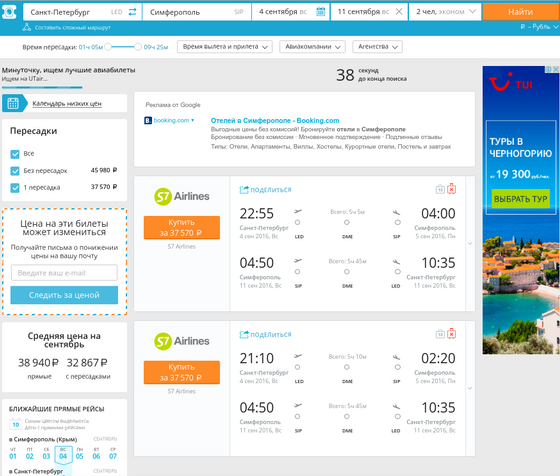This screenshot has height=476, width=560.
Task: Clear the 11 сентября return date
Action: [x=399, y=12]
